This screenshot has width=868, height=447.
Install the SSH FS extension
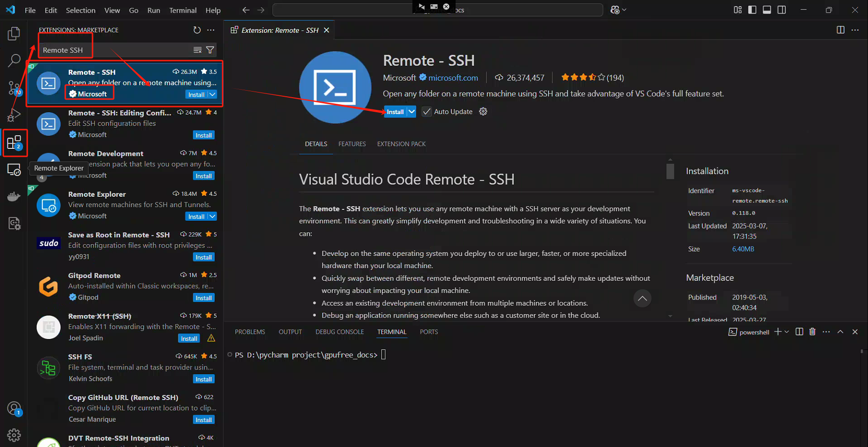[x=203, y=379]
